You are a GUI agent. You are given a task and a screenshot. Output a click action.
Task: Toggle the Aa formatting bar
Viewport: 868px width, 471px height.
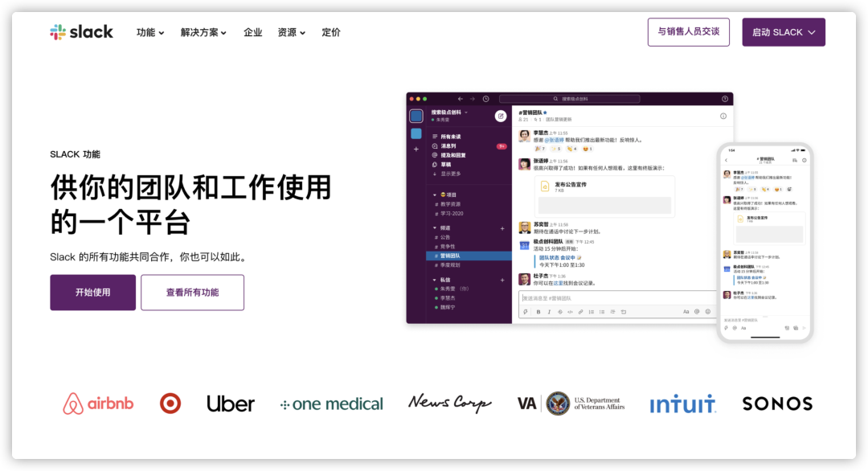click(x=686, y=311)
